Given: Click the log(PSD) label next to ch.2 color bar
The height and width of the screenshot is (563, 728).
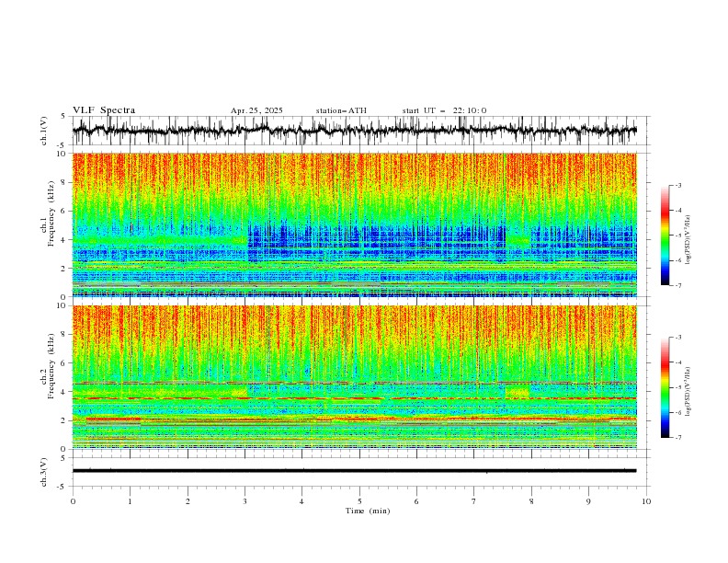Looking at the screenshot, I should (x=688, y=392).
